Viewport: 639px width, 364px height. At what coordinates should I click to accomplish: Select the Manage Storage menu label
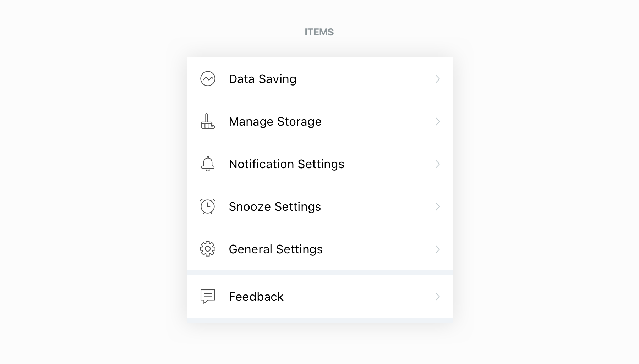(275, 122)
